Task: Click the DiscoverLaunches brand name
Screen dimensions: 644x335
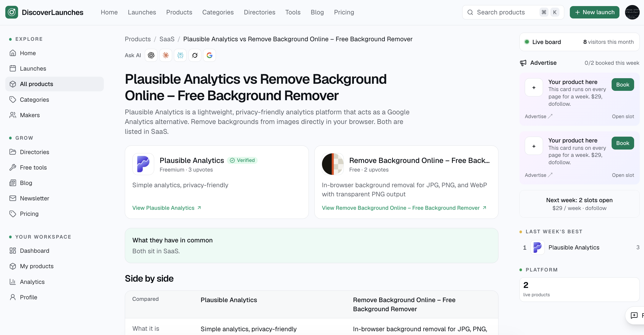Action: 53,12
